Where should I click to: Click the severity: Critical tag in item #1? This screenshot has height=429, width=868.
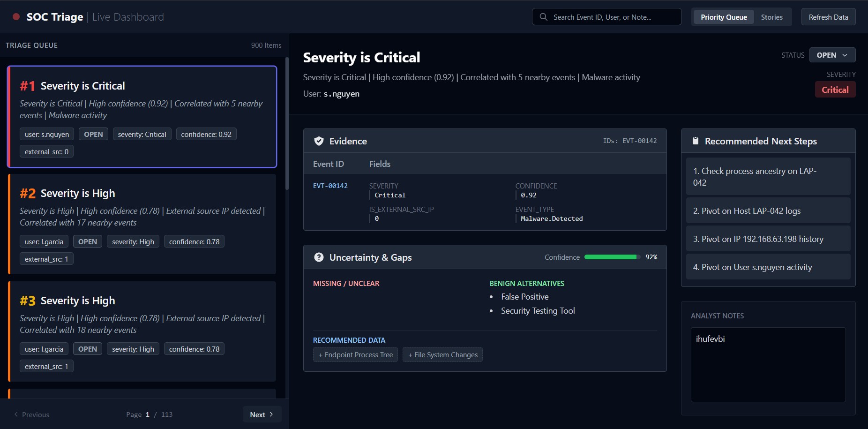[x=142, y=134]
